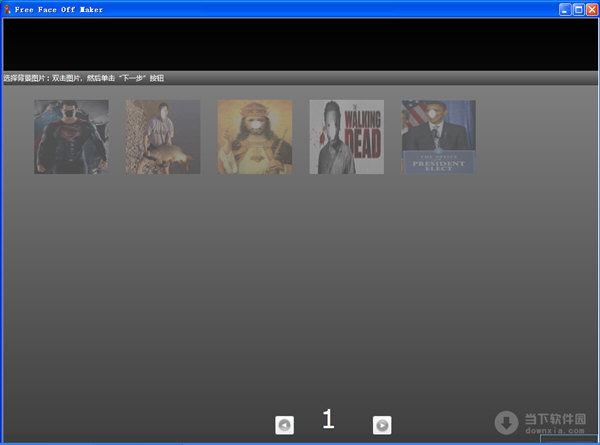Screen dimensions: 600x445
Task: Click the Free Face Off Maker app icon
Action: tap(7, 9)
